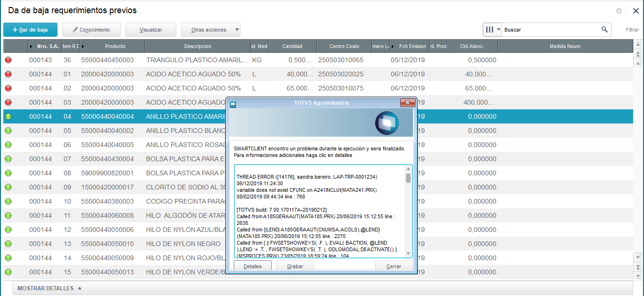Screen dimensions: 644x296
Task: Open the settings gear icon
Action: point(619,11)
